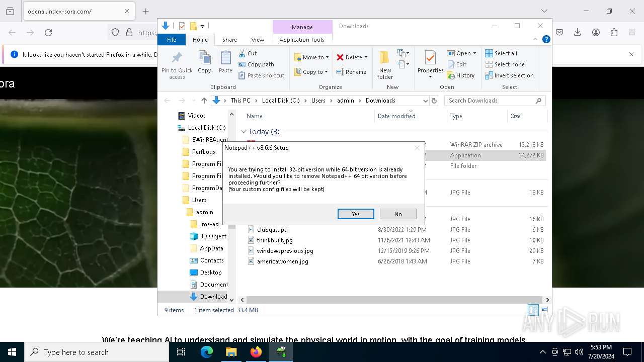Pin to Quick access in ribbon

177,65
